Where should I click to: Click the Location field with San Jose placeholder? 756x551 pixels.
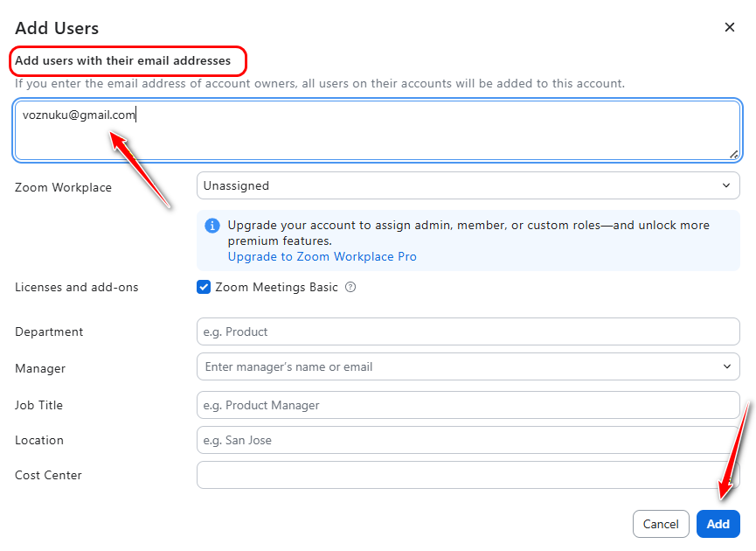coord(468,440)
